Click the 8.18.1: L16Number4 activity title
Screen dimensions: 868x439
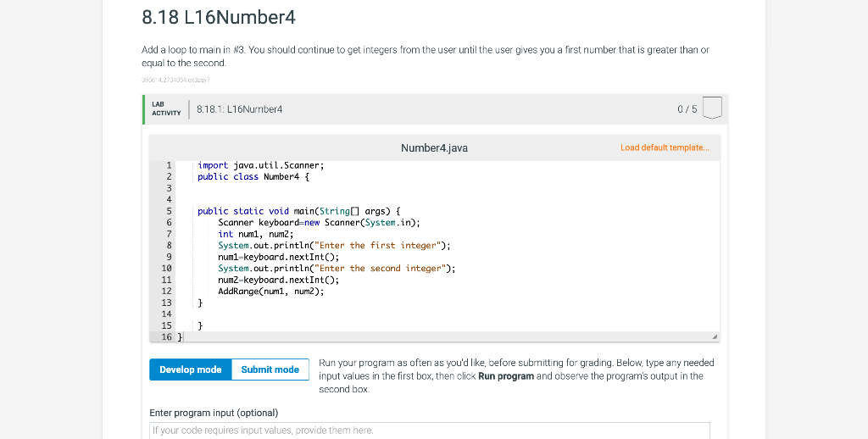click(239, 109)
